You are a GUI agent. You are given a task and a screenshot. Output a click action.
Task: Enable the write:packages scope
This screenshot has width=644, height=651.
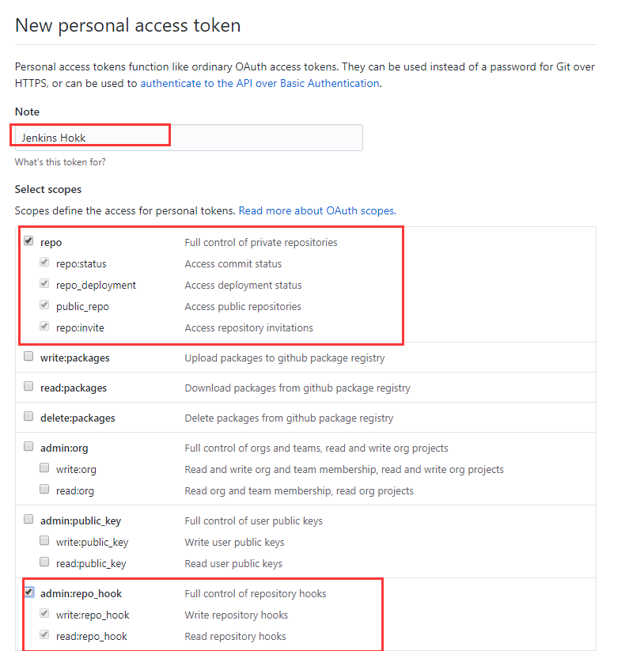(29, 358)
